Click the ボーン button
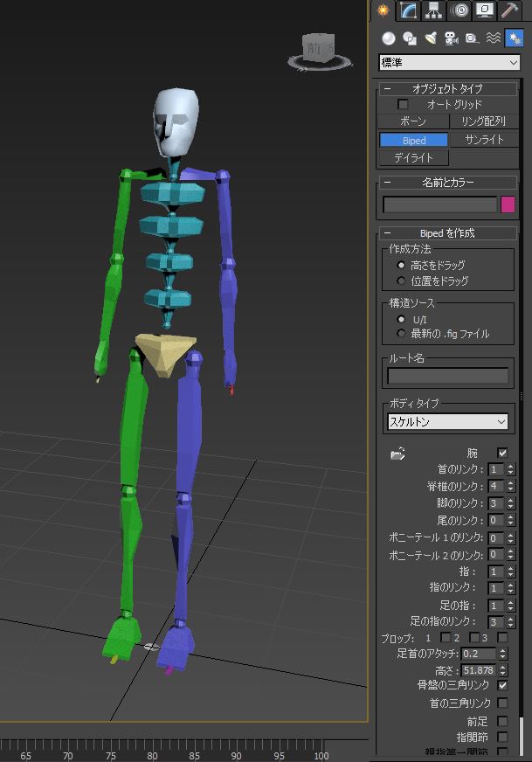532x762 pixels. tap(413, 121)
